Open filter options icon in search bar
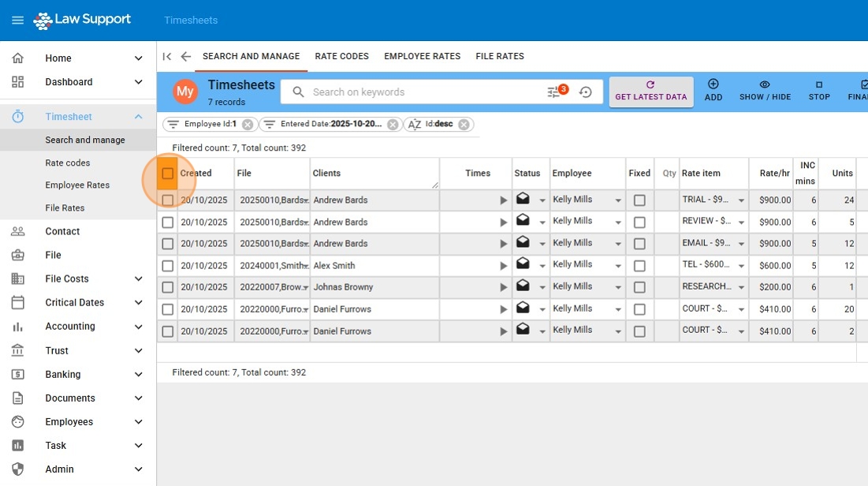The image size is (868, 486). [554, 92]
